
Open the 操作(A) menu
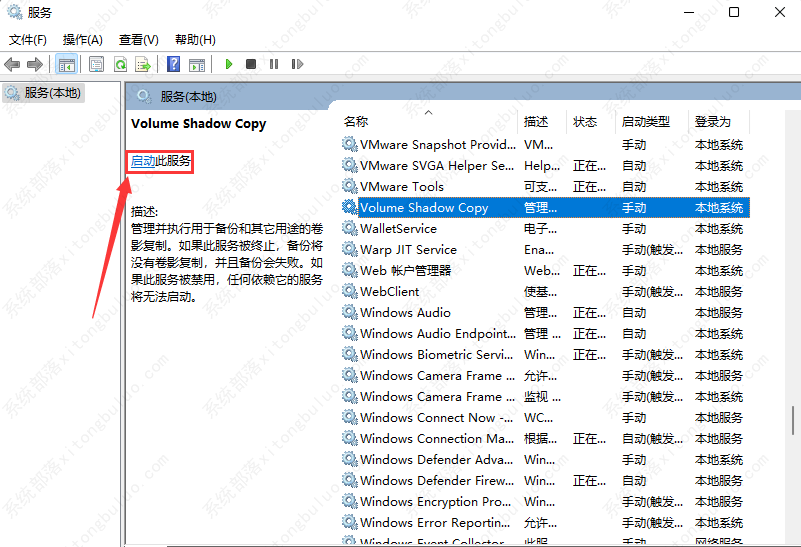pyautogui.click(x=82, y=40)
